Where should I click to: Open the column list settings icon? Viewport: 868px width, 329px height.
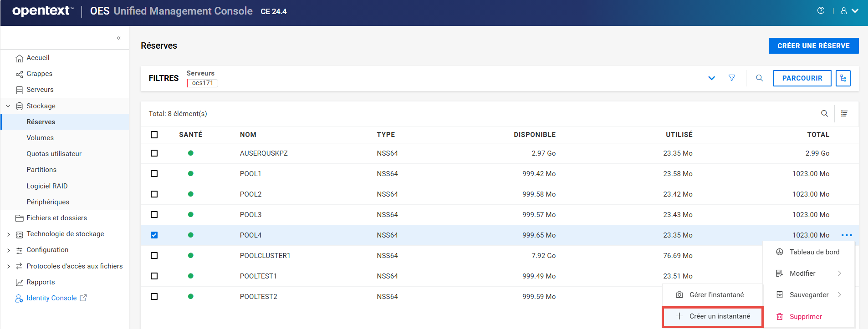pyautogui.click(x=844, y=113)
